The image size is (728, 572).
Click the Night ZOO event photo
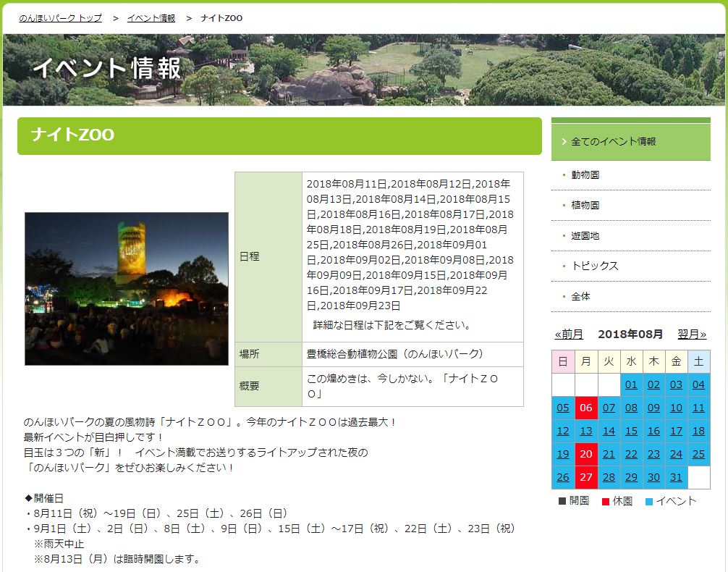(x=127, y=288)
